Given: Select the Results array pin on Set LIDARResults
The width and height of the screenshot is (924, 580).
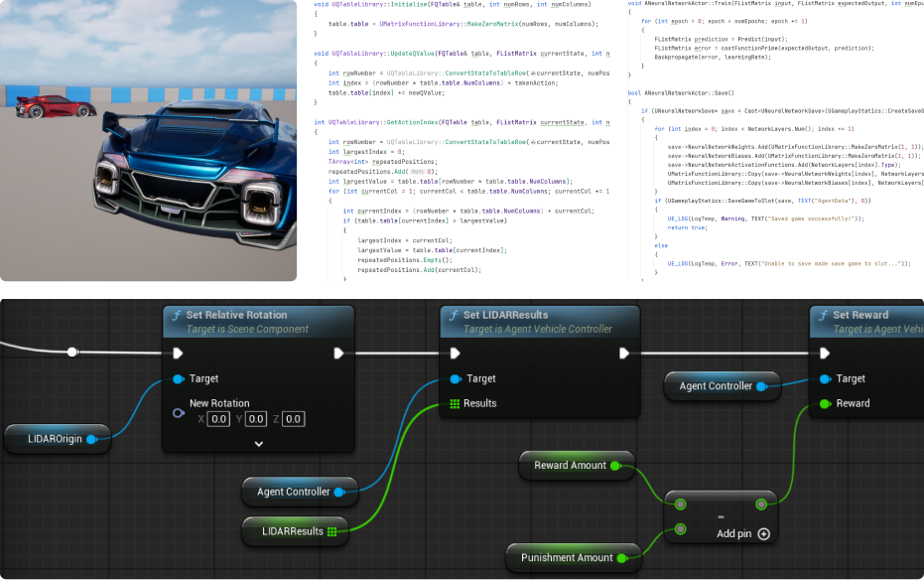Looking at the screenshot, I should coord(455,403).
